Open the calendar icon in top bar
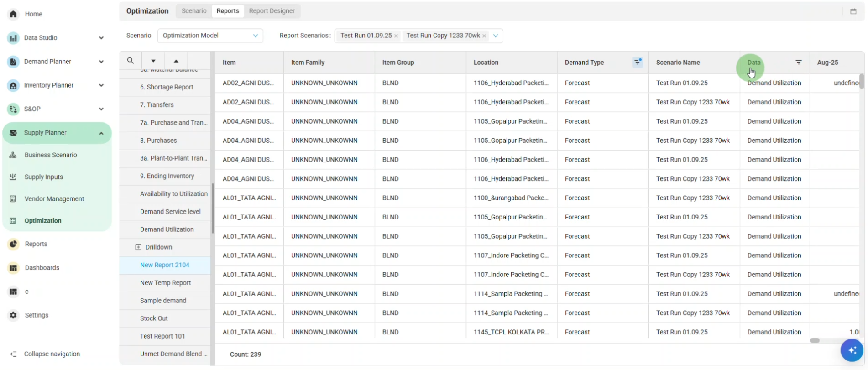Viewport: 868px width, 370px height. point(853,11)
